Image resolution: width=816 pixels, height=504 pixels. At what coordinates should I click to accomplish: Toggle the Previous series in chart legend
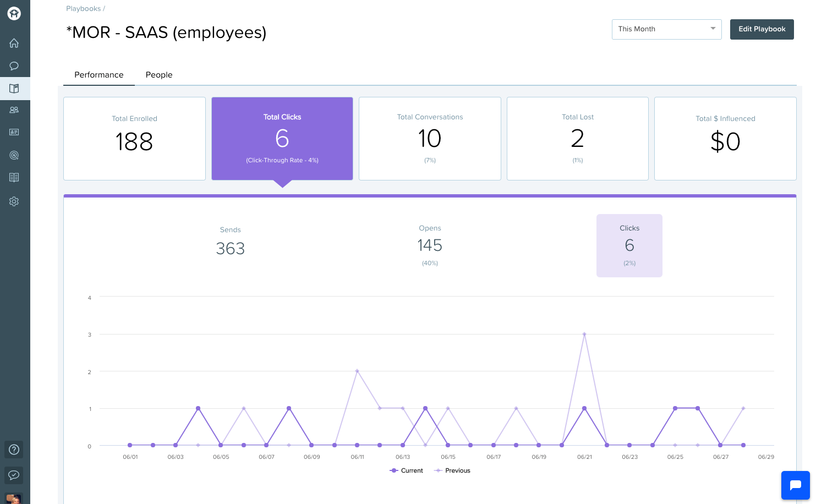453,470
